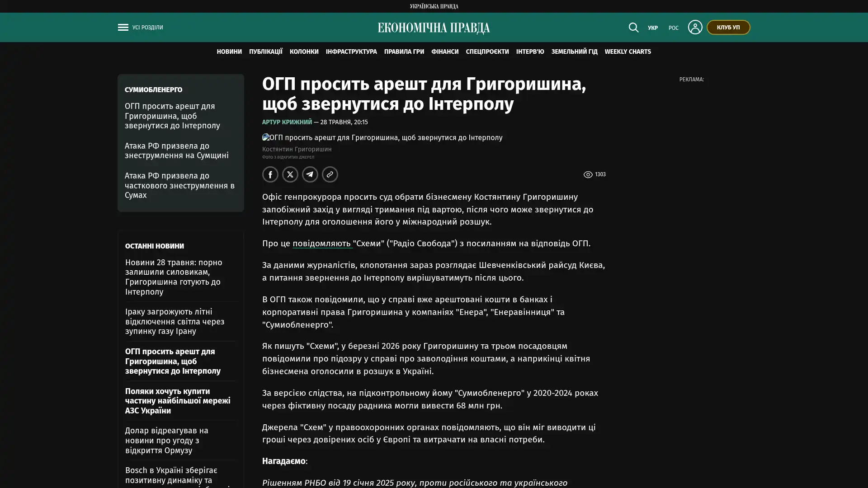Switch site language to РОС
This screenshot has width=868, height=488.
pyautogui.click(x=674, y=28)
